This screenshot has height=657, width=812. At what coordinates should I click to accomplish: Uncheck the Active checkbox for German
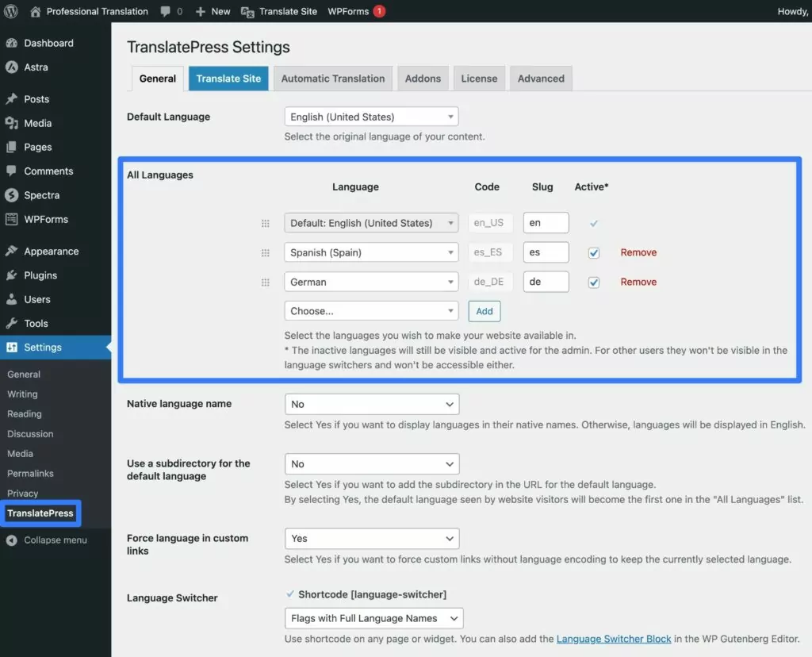click(593, 282)
